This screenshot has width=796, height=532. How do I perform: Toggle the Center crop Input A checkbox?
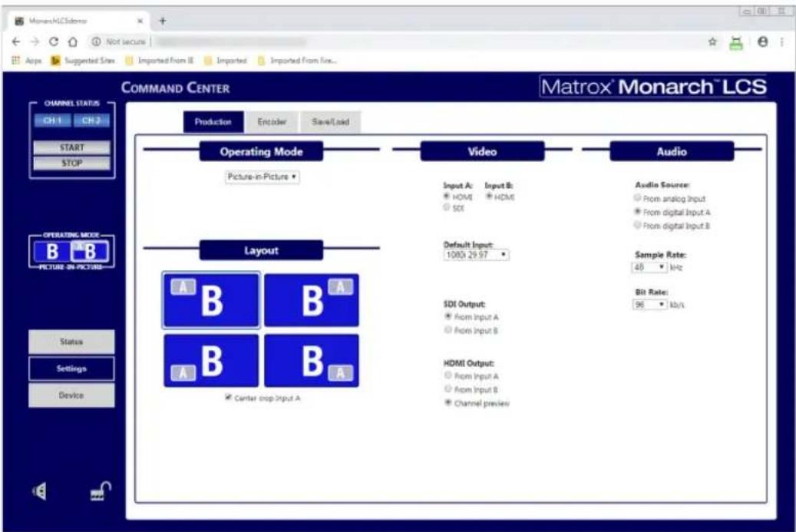coord(229,398)
